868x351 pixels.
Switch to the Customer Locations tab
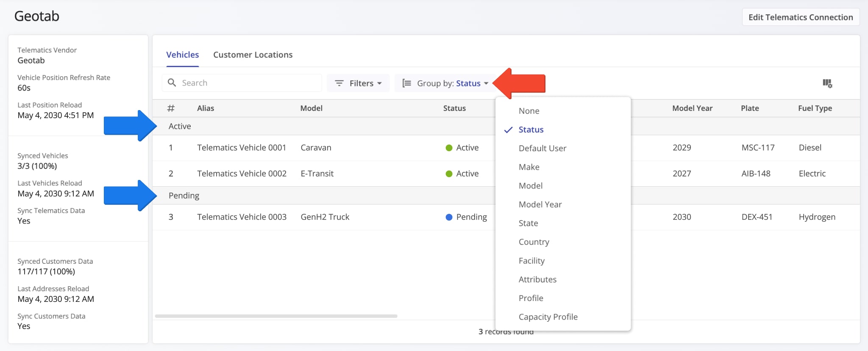click(253, 55)
